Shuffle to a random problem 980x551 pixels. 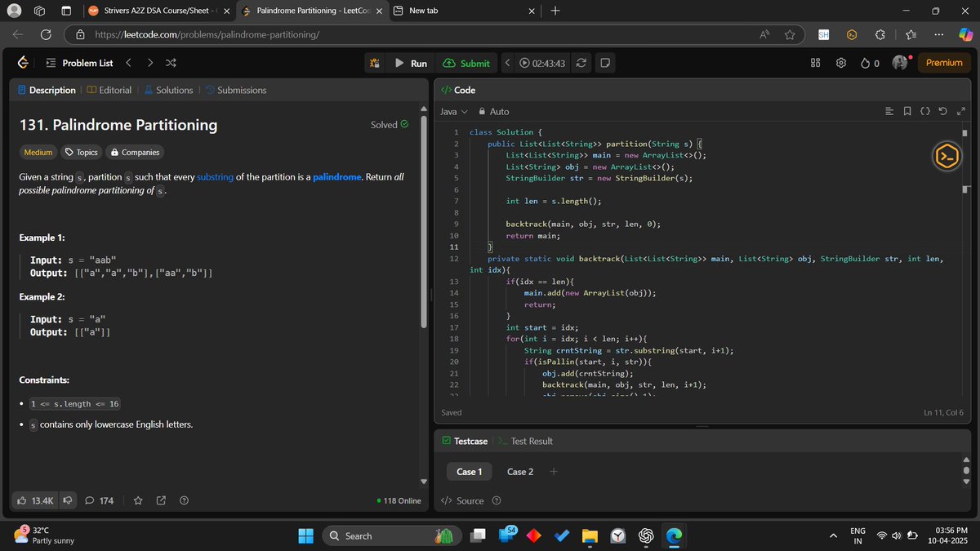pos(171,63)
